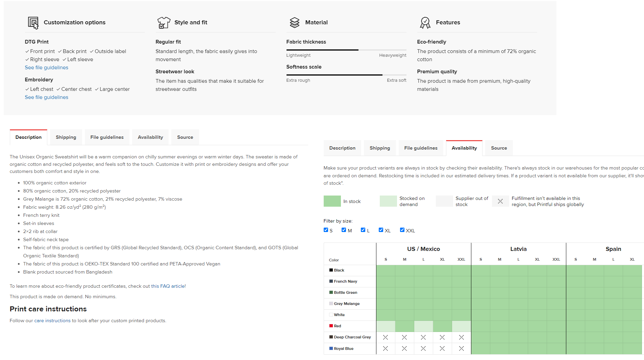Uncheck the XXL size filter
The width and height of the screenshot is (644, 360).
402,230
